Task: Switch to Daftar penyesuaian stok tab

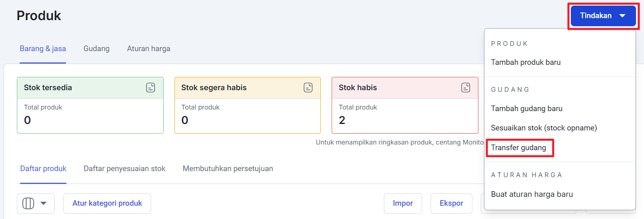Action: [x=125, y=169]
